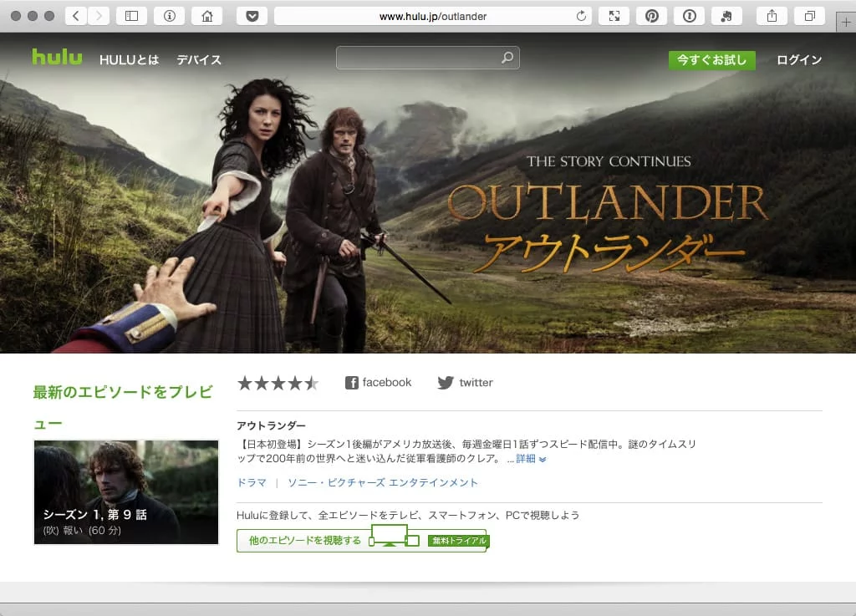This screenshot has width=856, height=616.
Task: Open the デバイス menu item
Action: pos(199,60)
